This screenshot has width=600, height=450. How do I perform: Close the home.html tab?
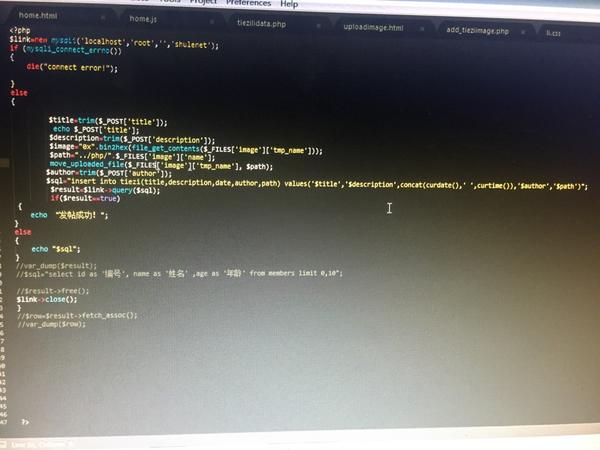tap(103, 18)
